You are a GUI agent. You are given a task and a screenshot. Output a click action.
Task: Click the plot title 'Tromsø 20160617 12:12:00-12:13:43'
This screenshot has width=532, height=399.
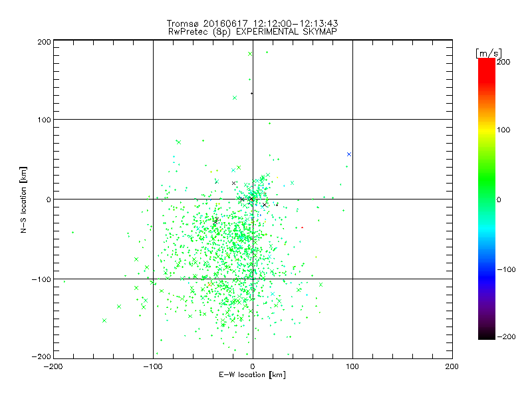point(252,23)
